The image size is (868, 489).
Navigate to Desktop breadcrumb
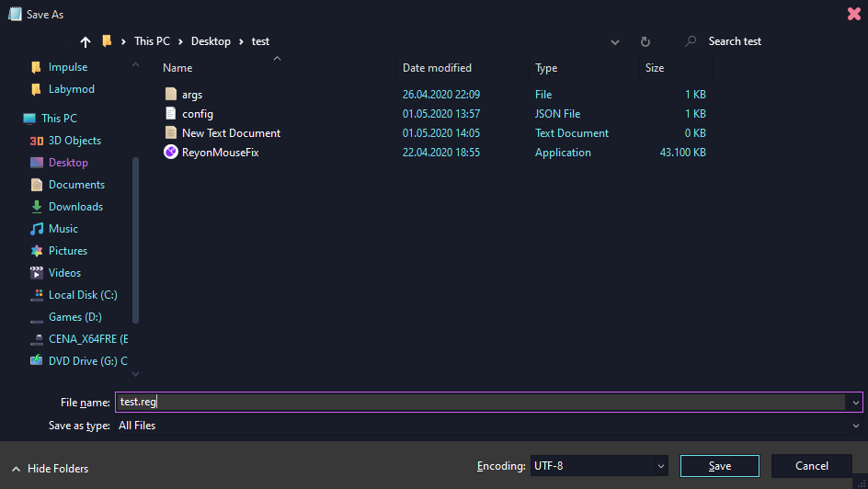(x=211, y=41)
